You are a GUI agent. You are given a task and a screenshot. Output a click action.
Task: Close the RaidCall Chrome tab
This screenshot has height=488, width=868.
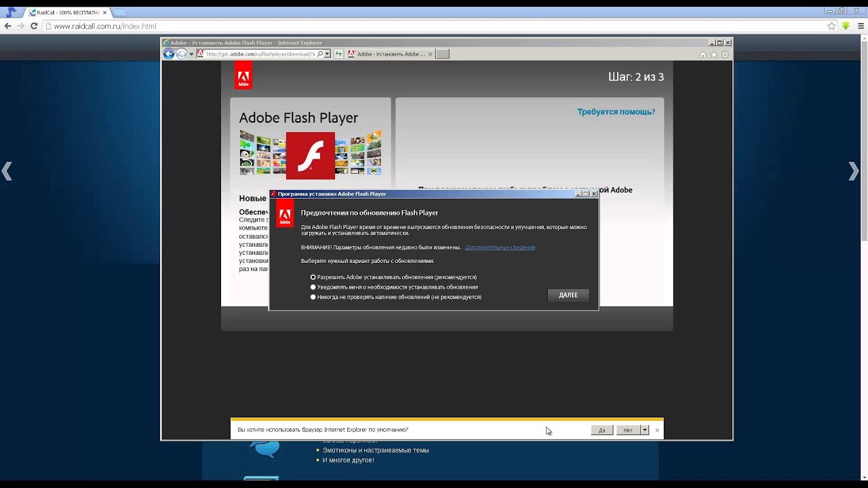[104, 12]
